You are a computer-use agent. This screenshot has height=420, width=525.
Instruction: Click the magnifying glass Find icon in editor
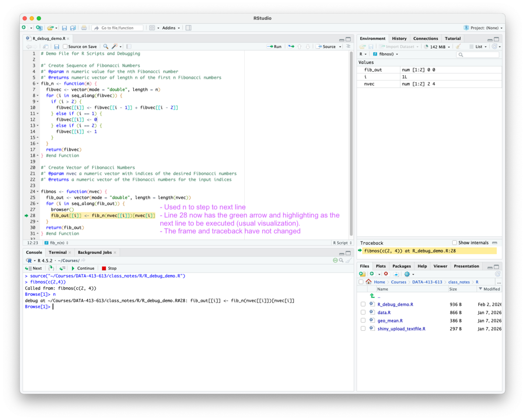(x=105, y=46)
